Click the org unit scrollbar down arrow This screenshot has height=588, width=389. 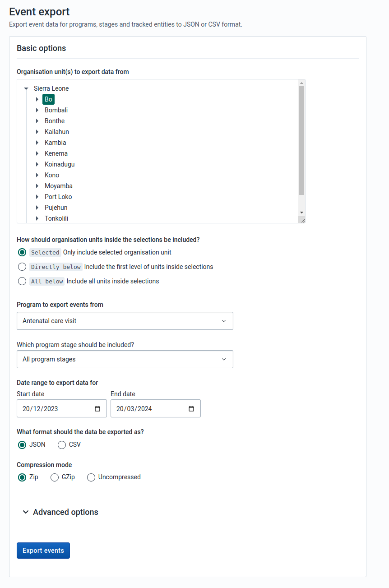tap(301, 212)
